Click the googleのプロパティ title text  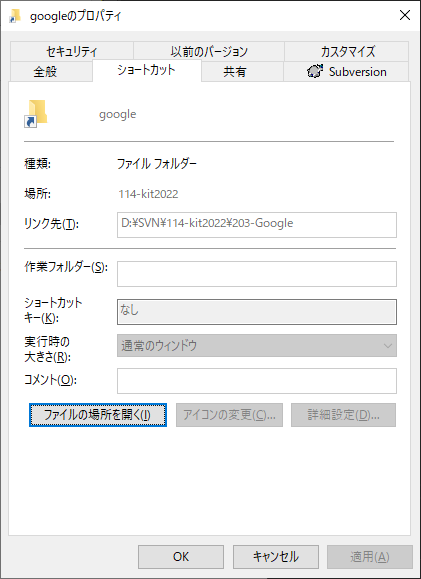pyautogui.click(x=75, y=16)
